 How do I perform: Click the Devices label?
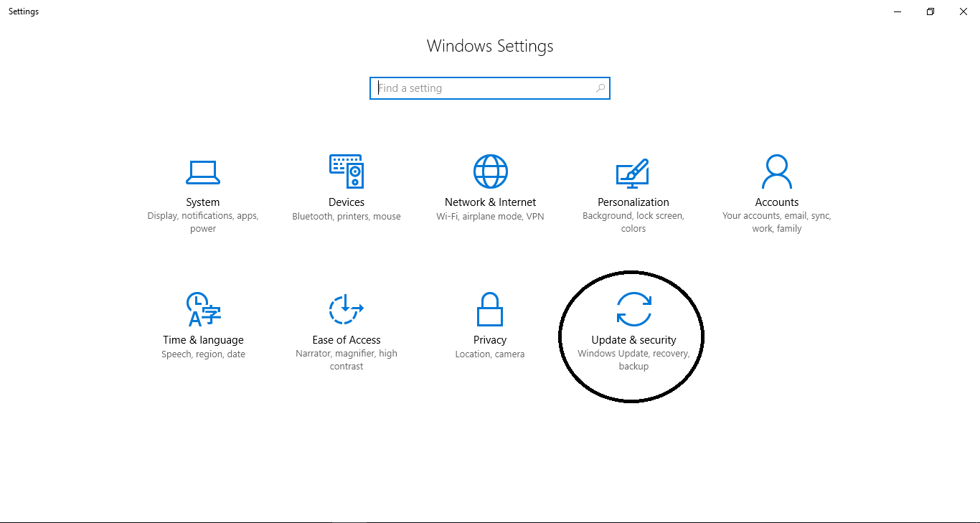pos(347,202)
